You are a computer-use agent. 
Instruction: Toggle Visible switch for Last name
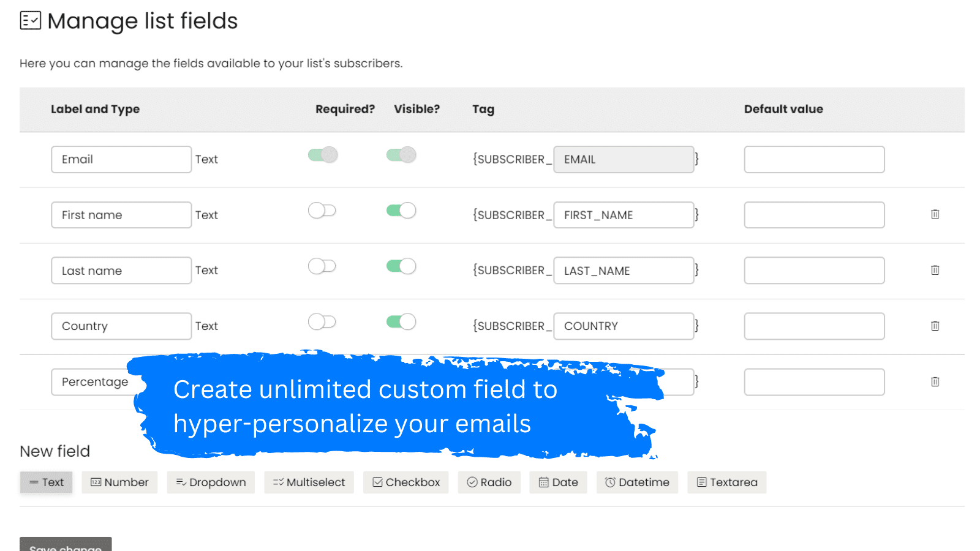[x=401, y=266]
